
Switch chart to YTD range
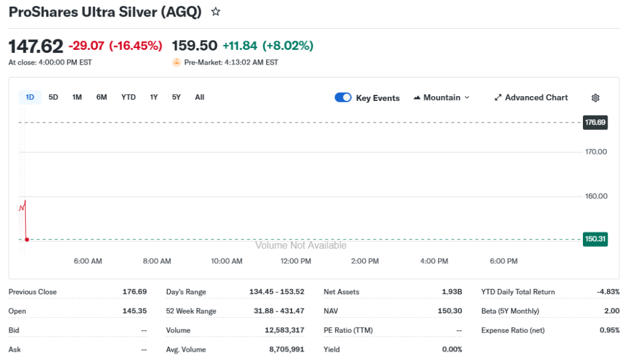tap(128, 97)
